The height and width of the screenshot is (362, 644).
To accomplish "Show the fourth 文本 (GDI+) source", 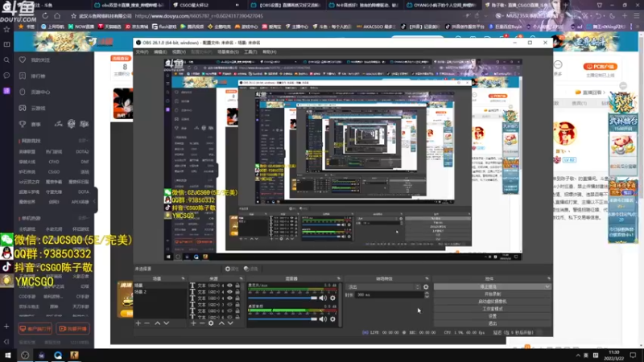I will 229,305.
